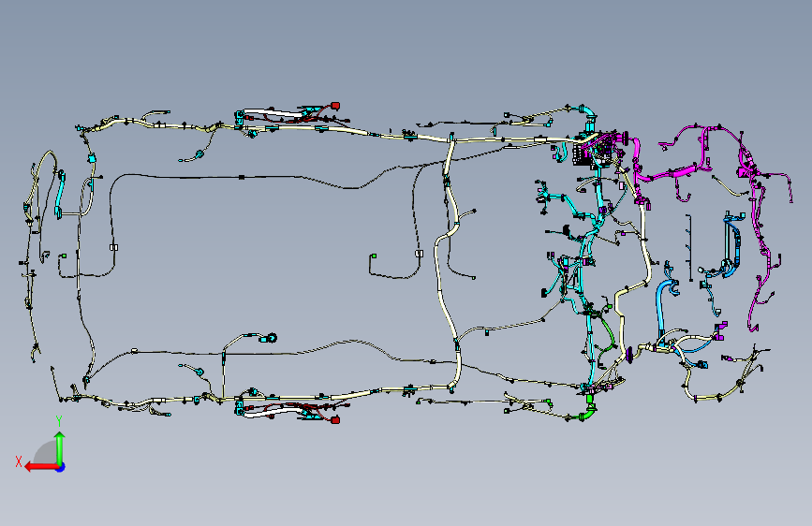Screen dimensions: 812x526
Task: Click the blue Z axis dot of triad
Action: pos(61,467)
